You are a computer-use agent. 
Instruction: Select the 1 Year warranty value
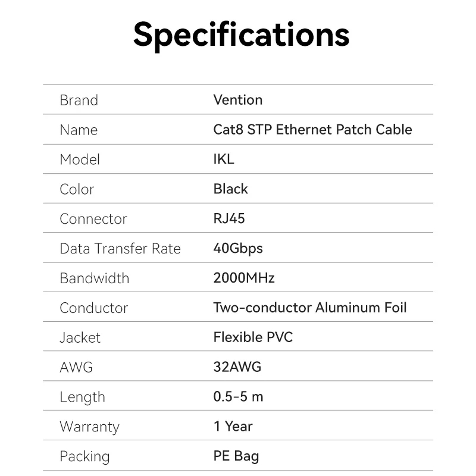click(x=233, y=426)
